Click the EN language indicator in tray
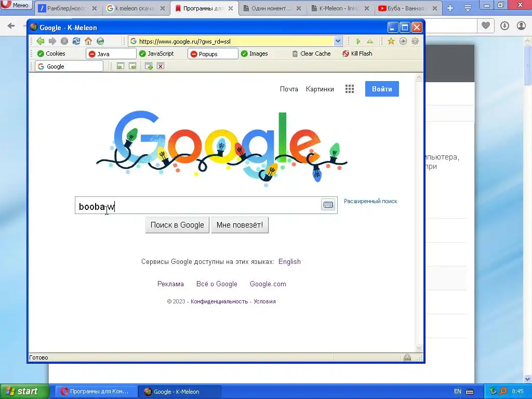Image resolution: width=532 pixels, height=399 pixels. pos(458,391)
